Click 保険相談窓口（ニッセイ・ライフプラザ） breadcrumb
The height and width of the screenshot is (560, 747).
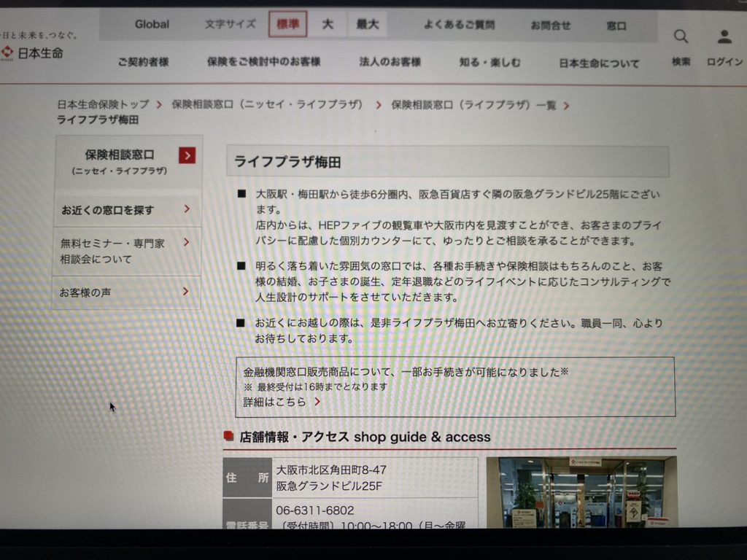click(x=267, y=104)
